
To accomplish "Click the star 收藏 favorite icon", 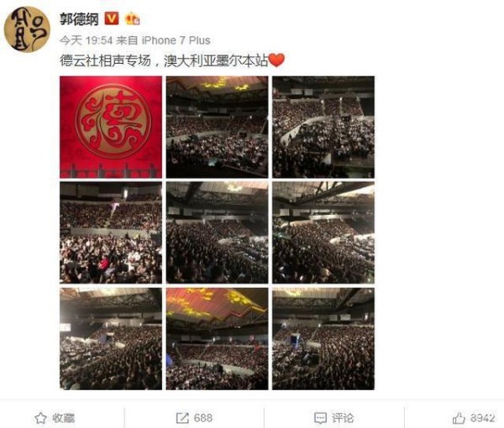I will 40,418.
